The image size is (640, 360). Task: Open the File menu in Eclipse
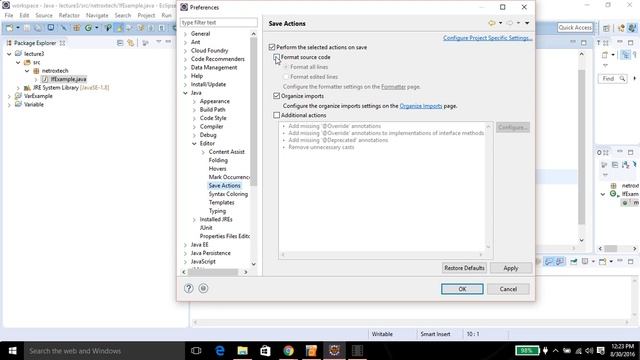[9, 16]
